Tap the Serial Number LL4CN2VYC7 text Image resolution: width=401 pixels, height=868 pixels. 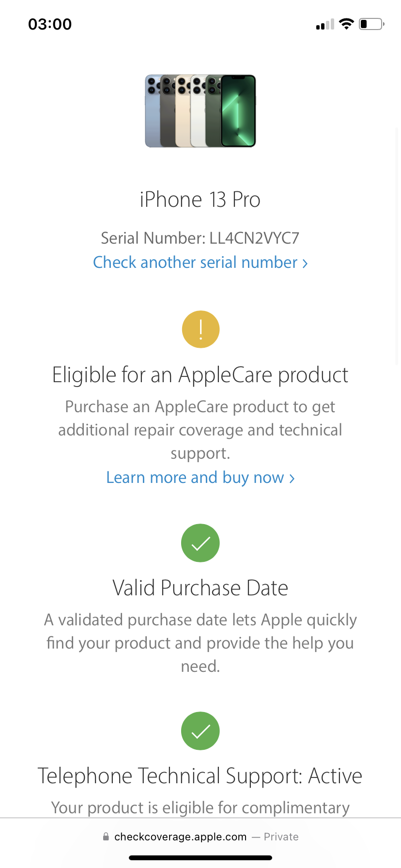click(x=200, y=238)
